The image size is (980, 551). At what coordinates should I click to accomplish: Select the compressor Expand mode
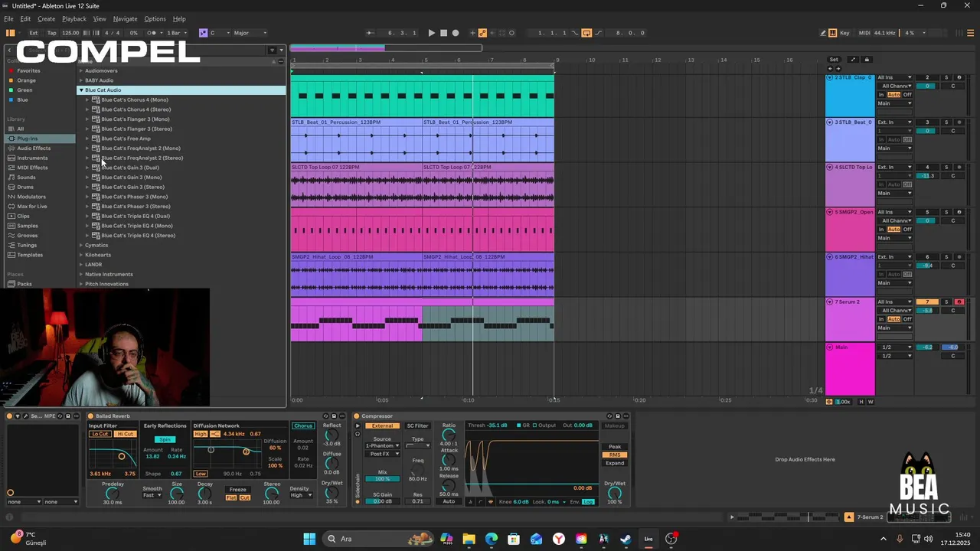pos(615,463)
